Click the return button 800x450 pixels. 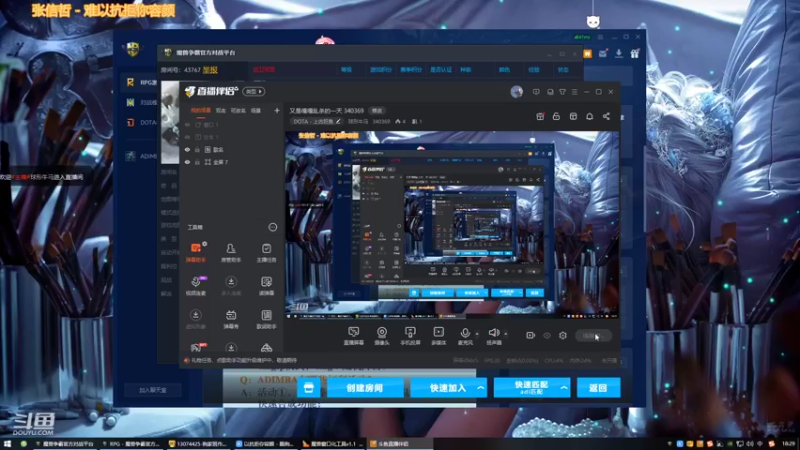click(x=598, y=388)
